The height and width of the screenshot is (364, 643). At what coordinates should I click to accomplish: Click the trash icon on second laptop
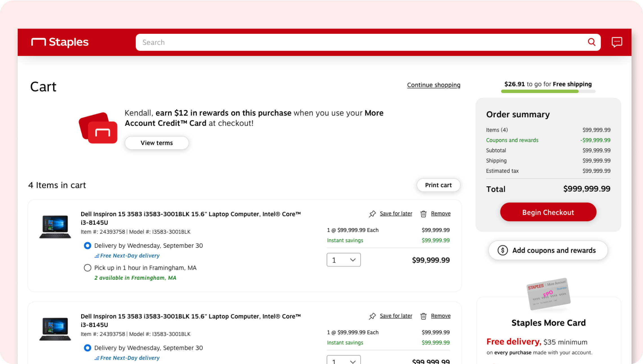click(x=423, y=316)
